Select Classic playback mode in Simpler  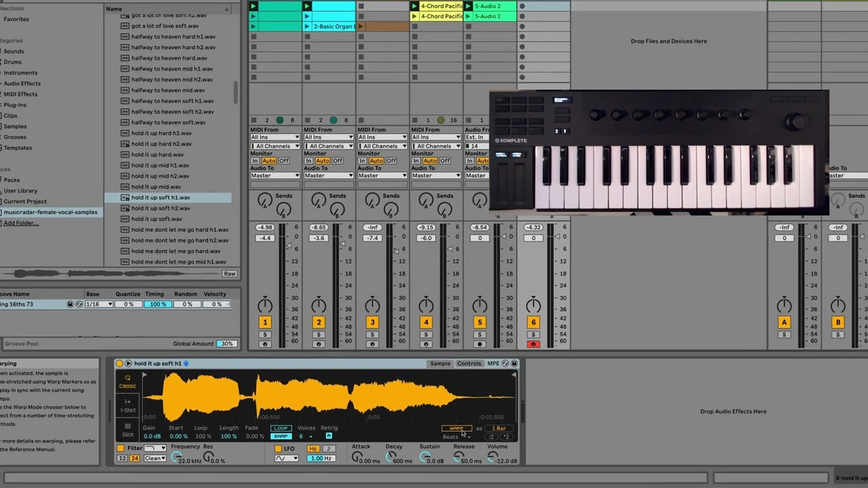(x=127, y=382)
